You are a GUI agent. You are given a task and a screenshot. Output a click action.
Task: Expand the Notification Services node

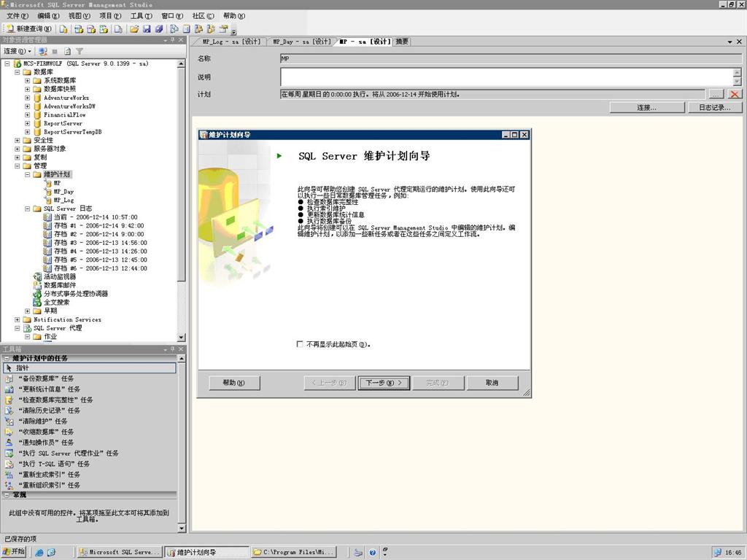coord(18,319)
